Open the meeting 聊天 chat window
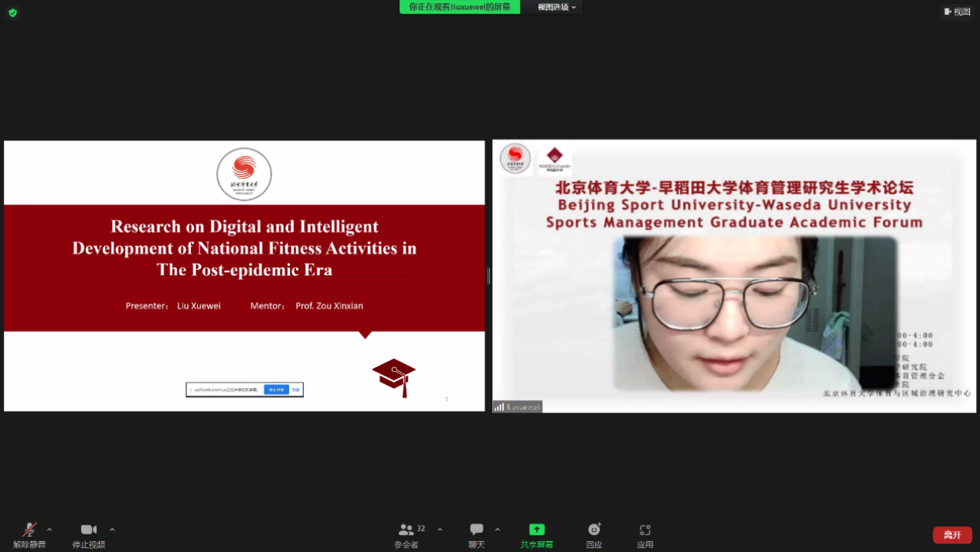The width and height of the screenshot is (980, 552). click(x=476, y=534)
